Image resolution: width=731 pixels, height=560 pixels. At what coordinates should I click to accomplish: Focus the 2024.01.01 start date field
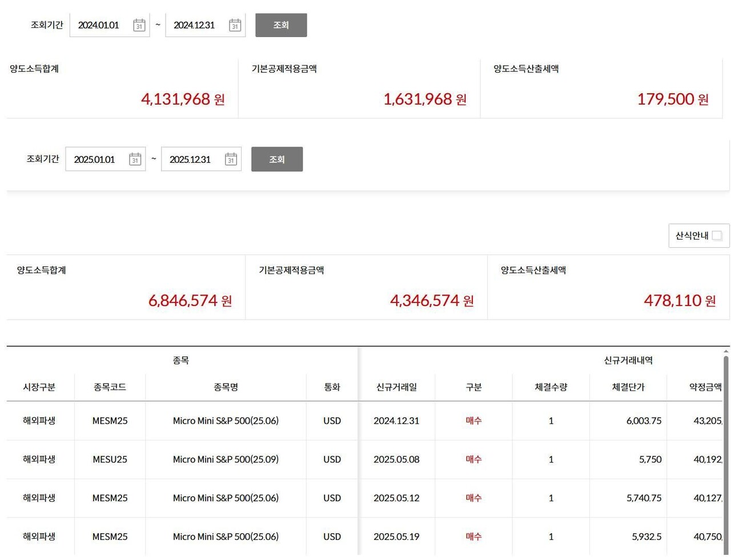coord(100,25)
